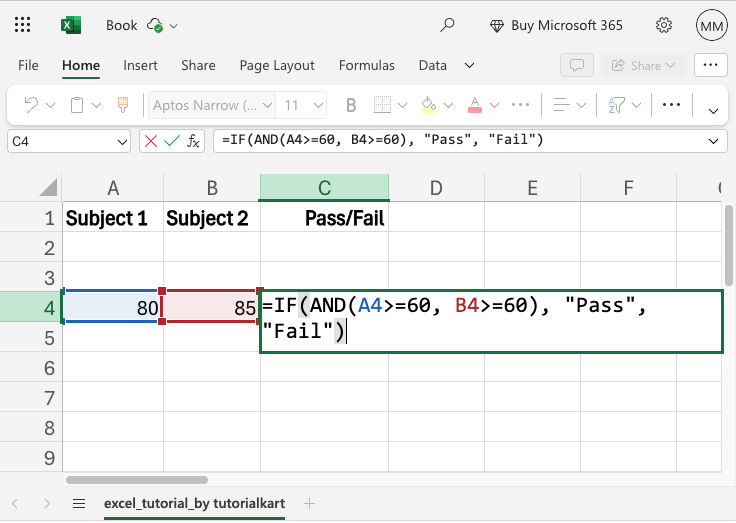Expand the ribbon display options chevron
Viewport: 736px width, 523px height.
tap(713, 111)
